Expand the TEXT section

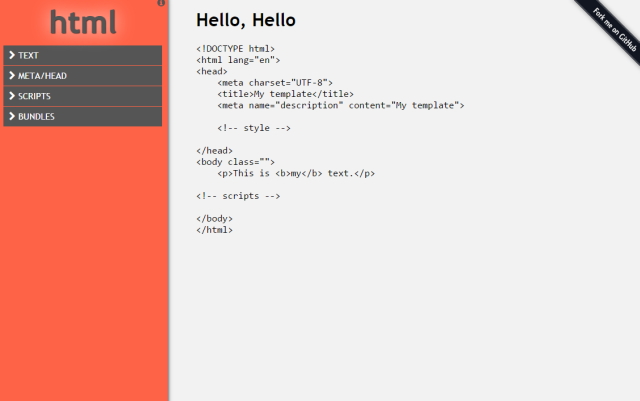pos(83,55)
